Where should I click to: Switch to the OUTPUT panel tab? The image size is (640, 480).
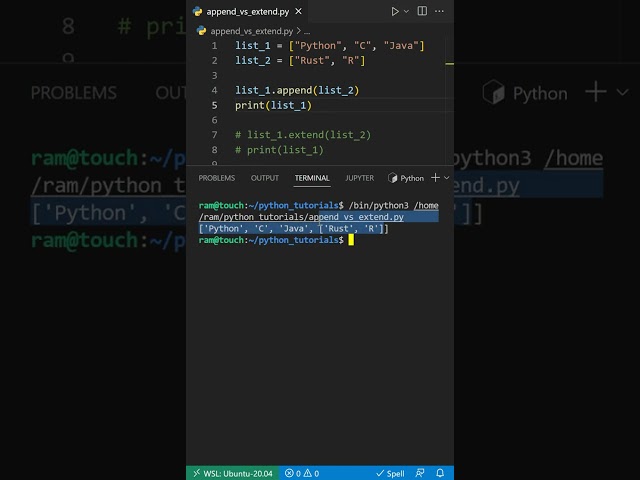264,178
